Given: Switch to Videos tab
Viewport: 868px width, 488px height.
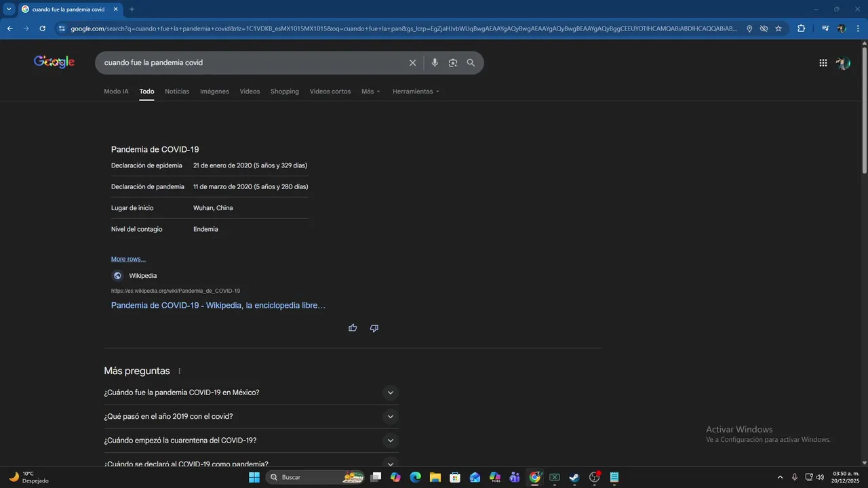Looking at the screenshot, I should (x=250, y=91).
